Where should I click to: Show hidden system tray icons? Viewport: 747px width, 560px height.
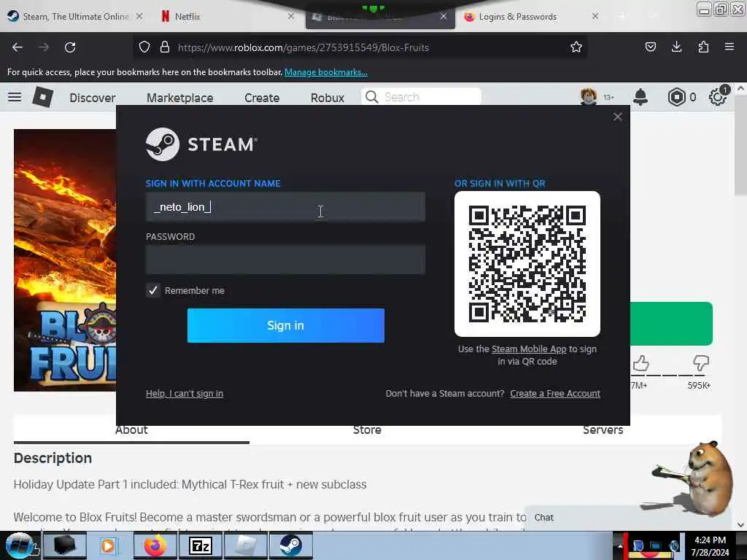tap(620, 545)
